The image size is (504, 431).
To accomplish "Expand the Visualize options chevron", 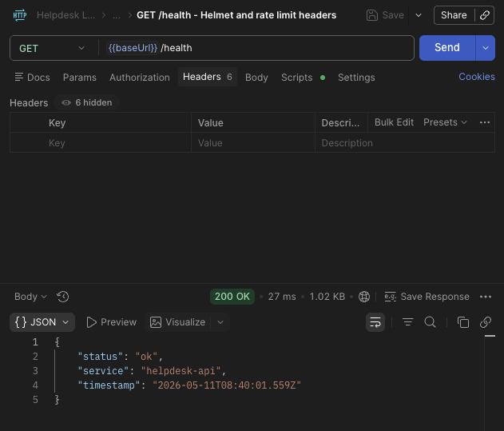I will point(220,322).
